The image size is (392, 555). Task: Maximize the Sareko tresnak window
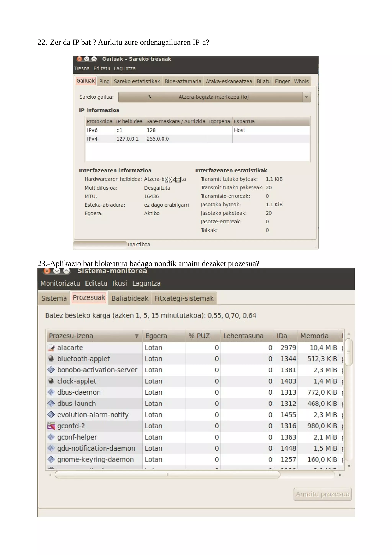tap(94, 59)
